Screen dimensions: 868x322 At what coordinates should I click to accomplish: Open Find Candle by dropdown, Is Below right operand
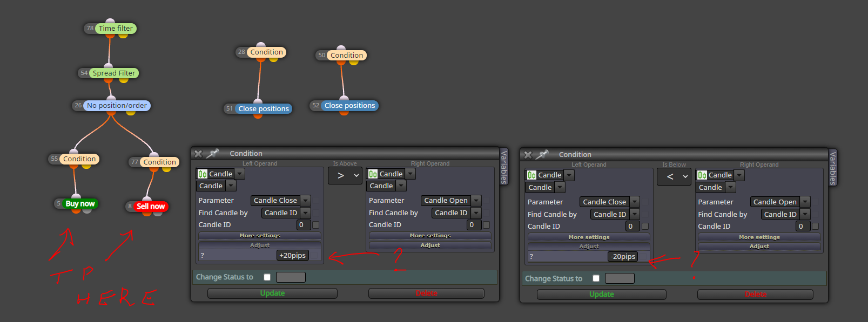pyautogui.click(x=785, y=214)
